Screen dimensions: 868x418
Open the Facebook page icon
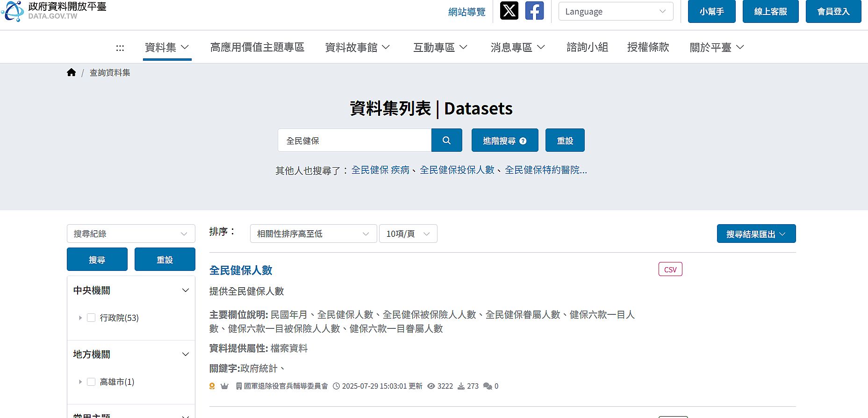[x=534, y=11]
